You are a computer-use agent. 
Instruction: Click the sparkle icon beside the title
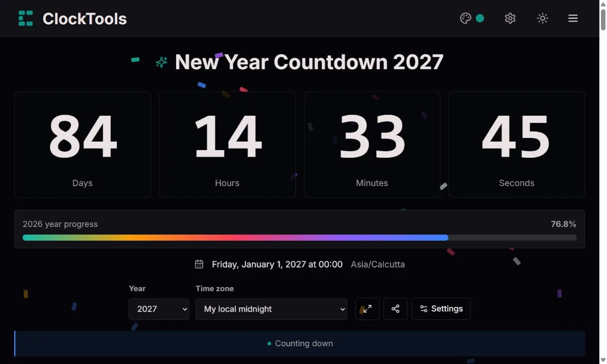[161, 63]
